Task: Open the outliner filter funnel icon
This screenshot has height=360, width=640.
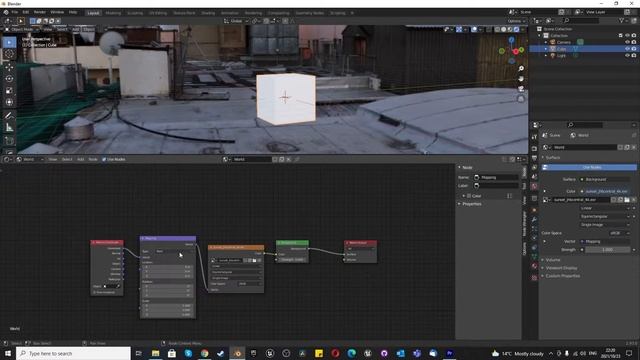Action: coord(622,20)
